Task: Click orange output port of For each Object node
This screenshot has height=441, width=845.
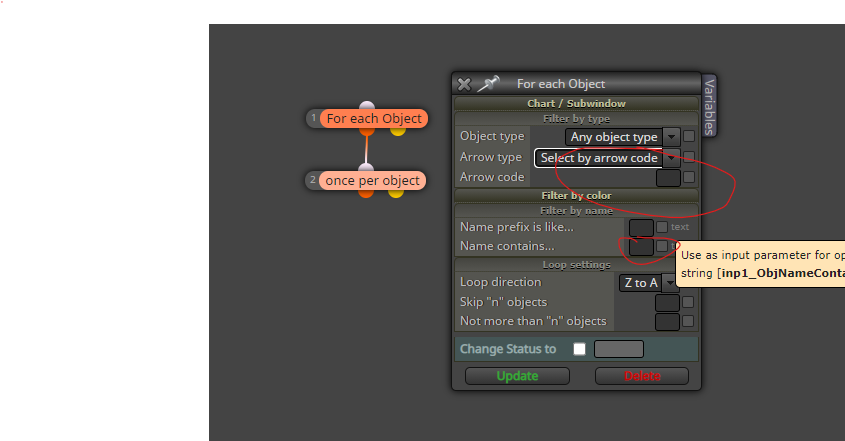Action: pyautogui.click(x=366, y=130)
